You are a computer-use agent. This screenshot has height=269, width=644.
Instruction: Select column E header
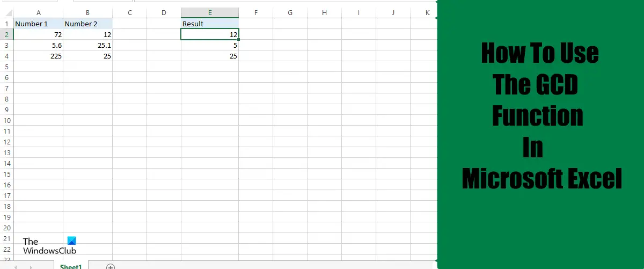point(210,12)
